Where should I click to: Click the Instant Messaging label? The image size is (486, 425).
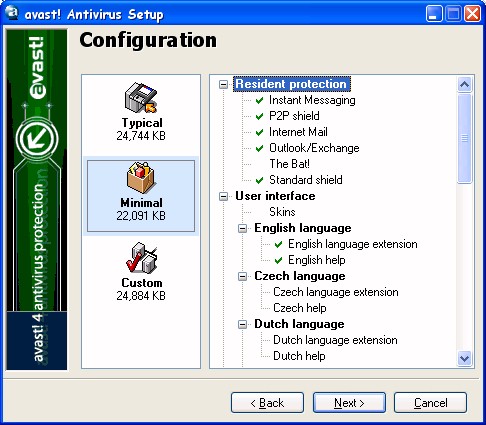(312, 100)
